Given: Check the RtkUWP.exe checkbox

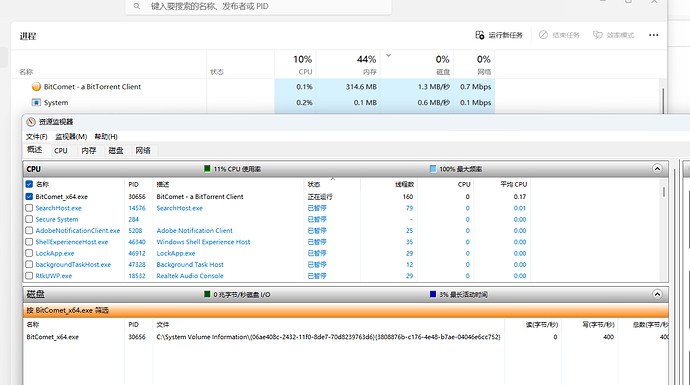Looking at the screenshot, I should point(29,276).
